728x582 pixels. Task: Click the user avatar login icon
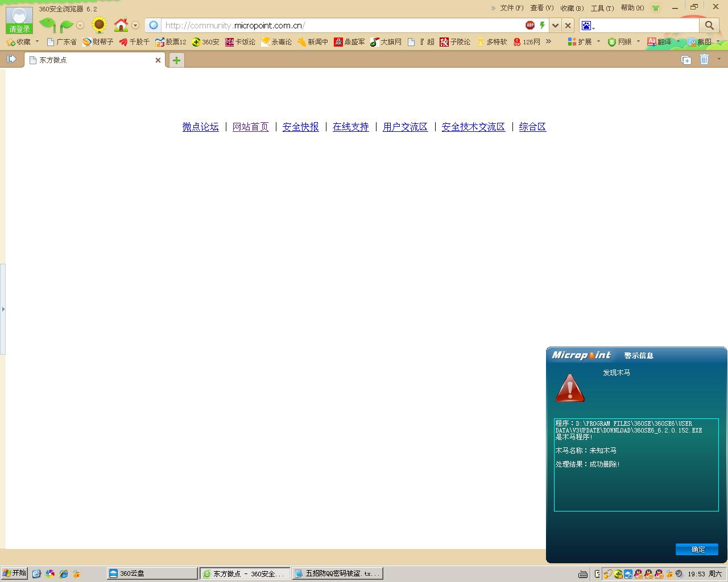pos(19,20)
